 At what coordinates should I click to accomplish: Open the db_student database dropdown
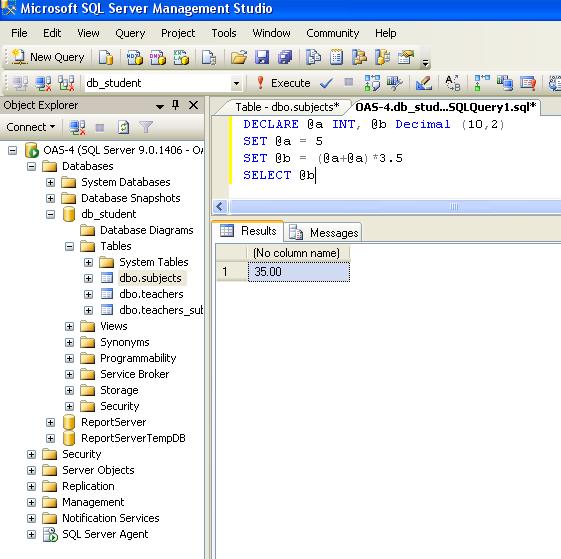coord(236,84)
